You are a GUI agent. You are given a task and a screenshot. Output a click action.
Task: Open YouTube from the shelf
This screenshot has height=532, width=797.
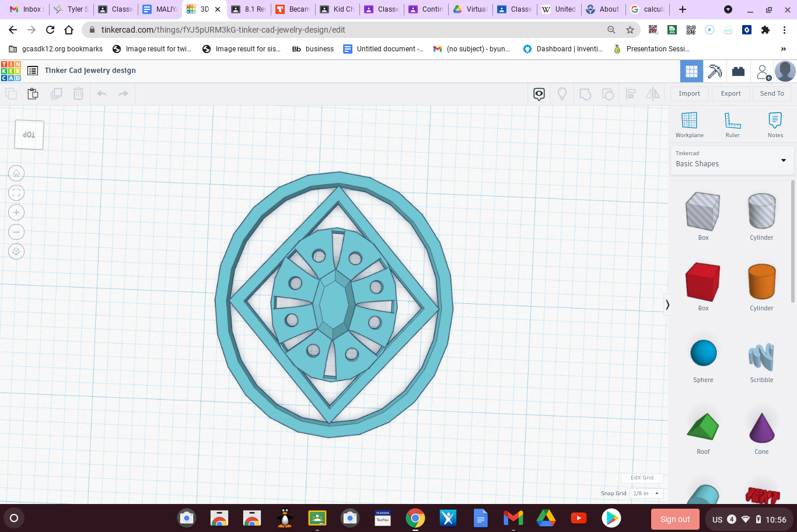579,518
